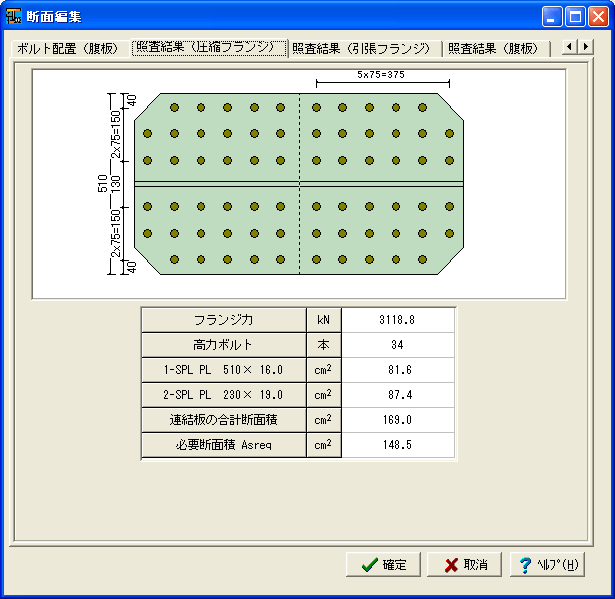Click the 5x75=375 dimension label
Image resolution: width=615 pixels, height=599 pixels.
point(381,75)
